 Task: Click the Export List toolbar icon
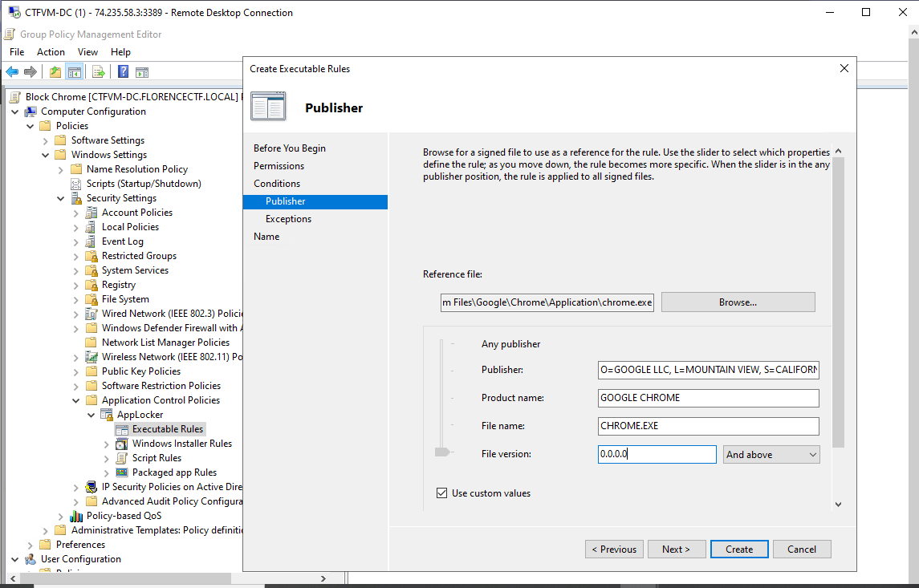(99, 72)
